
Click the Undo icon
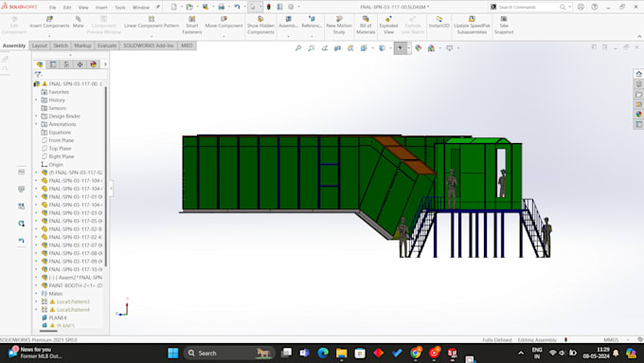(x=237, y=7)
